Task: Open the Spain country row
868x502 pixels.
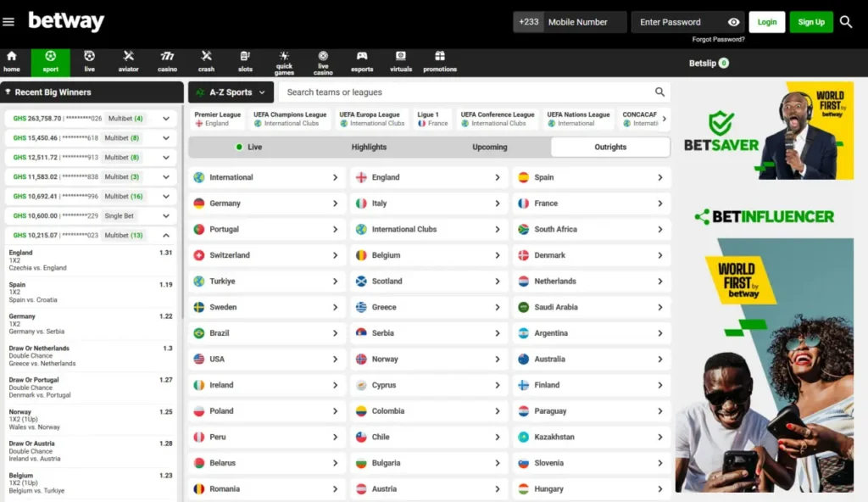Action: coord(591,177)
